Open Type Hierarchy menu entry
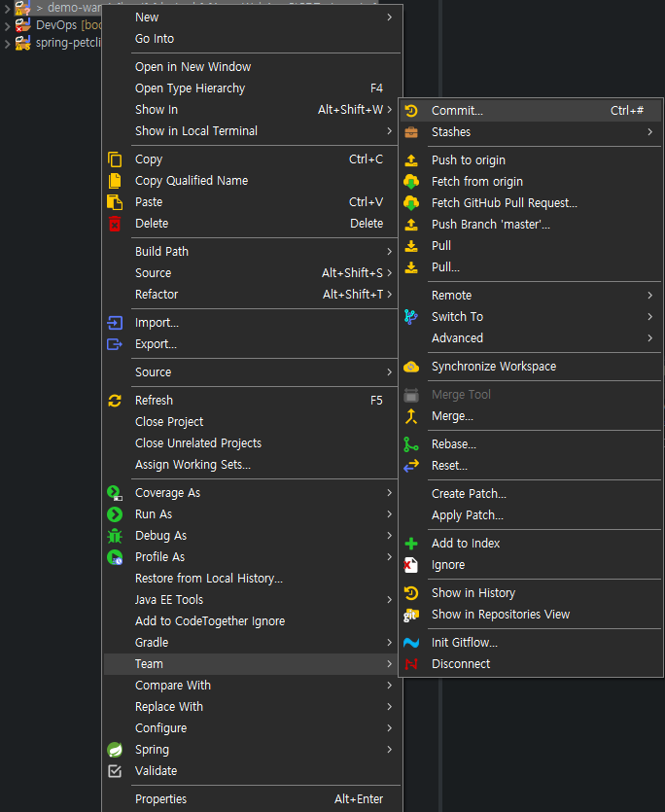 pyautogui.click(x=252, y=88)
